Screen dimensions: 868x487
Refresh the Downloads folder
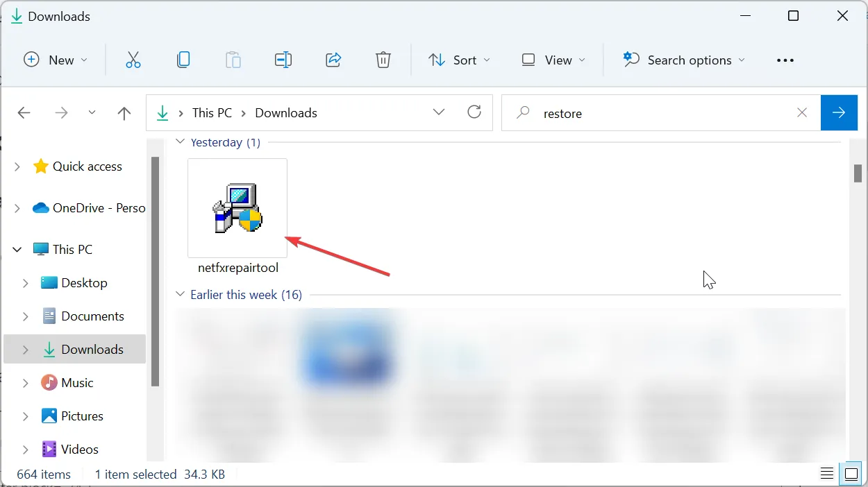475,112
